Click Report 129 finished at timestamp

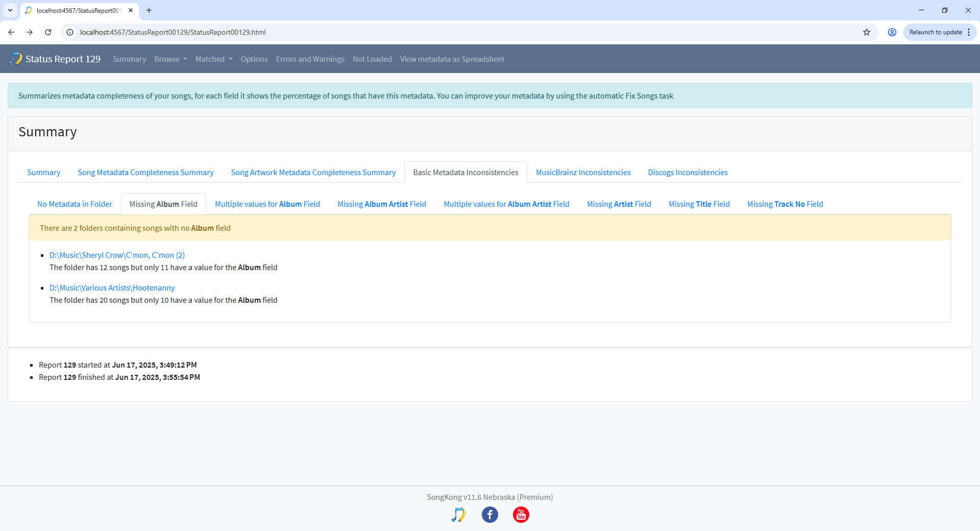(x=119, y=377)
